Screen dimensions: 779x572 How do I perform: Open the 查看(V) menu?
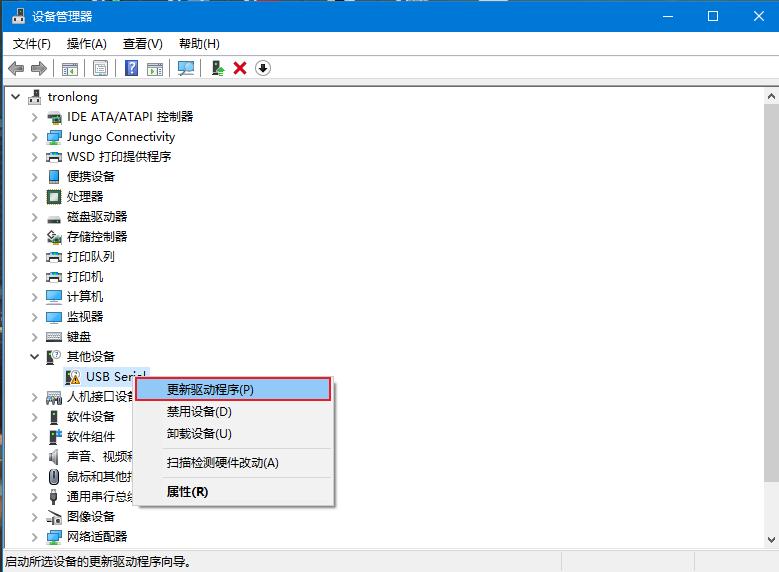click(143, 44)
